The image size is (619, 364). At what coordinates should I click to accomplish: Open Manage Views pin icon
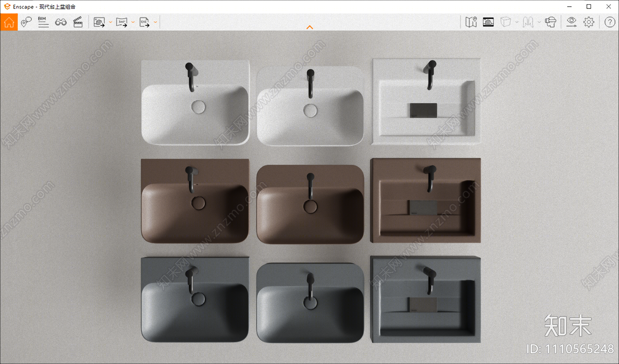click(26, 22)
